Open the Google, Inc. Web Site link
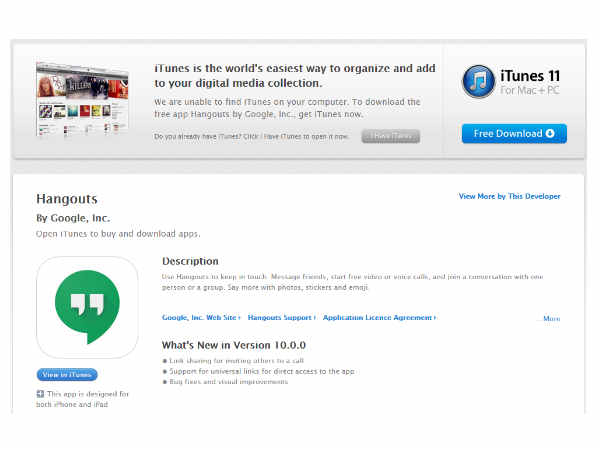 (x=201, y=318)
